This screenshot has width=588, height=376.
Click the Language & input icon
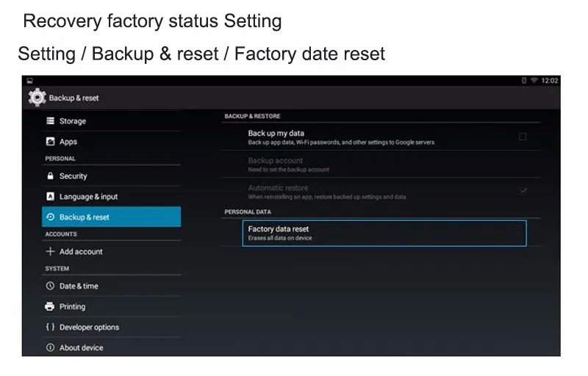[x=51, y=197]
